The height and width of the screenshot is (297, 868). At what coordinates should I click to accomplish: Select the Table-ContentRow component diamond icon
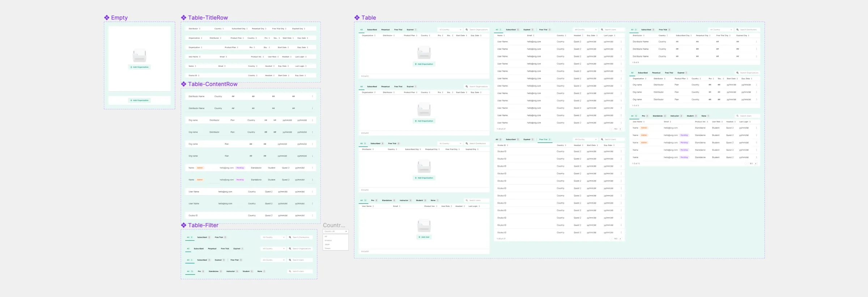coord(184,84)
